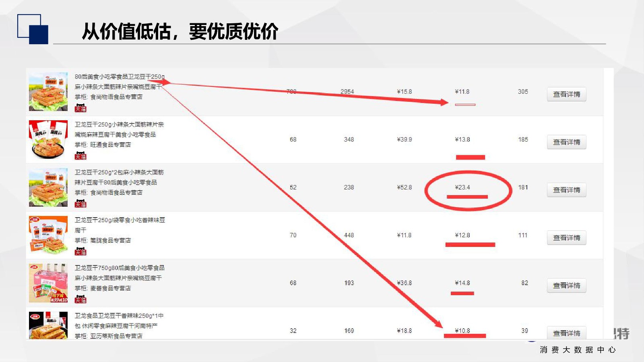This screenshot has height=362, width=644.
Task: Select price ¥13.8 cell
Action: click(462, 140)
